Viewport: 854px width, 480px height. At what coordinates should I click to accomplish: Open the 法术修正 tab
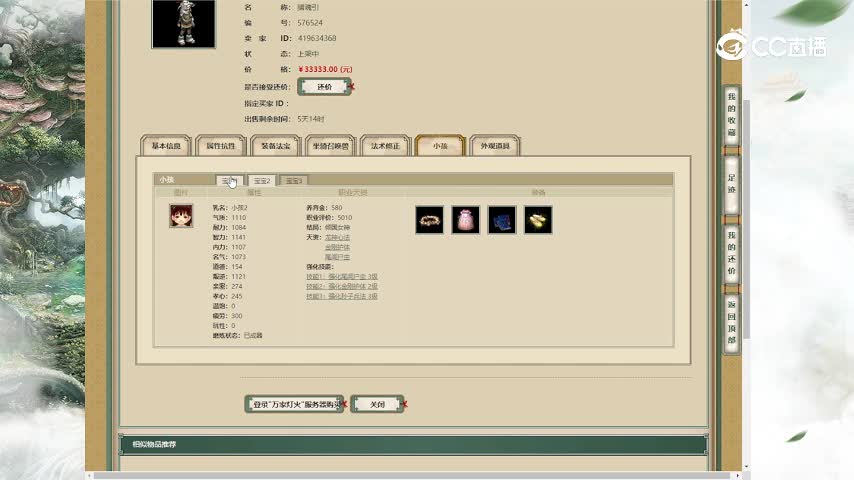coord(385,146)
